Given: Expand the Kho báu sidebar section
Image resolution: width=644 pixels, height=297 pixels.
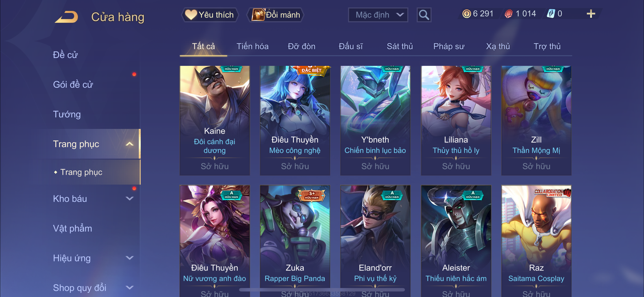Looking at the screenshot, I should 129,199.
